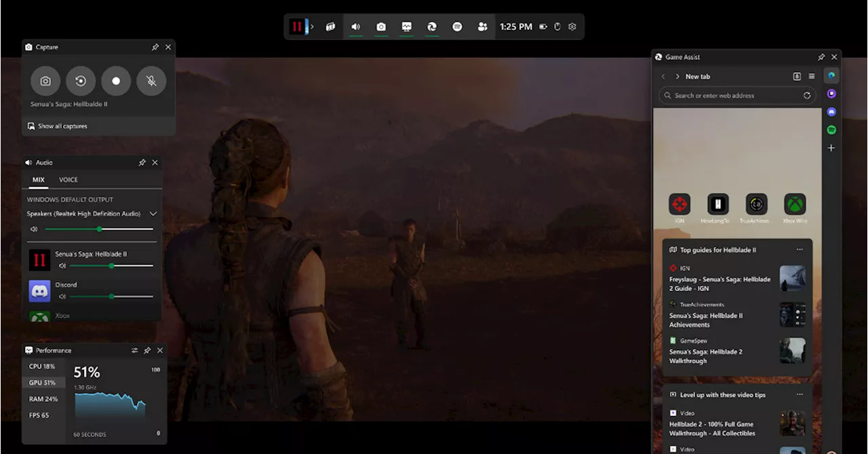
Task: Open Xbox Social widget from Game Bar
Action: (x=482, y=26)
